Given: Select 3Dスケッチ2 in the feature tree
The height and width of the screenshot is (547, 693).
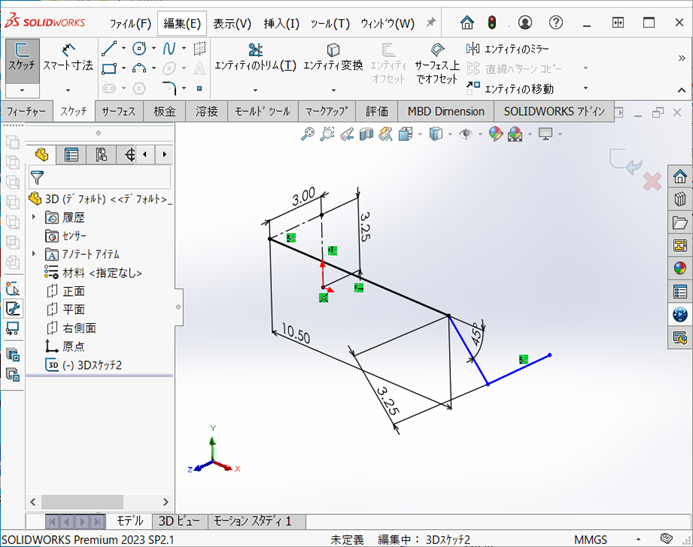Looking at the screenshot, I should 92,365.
